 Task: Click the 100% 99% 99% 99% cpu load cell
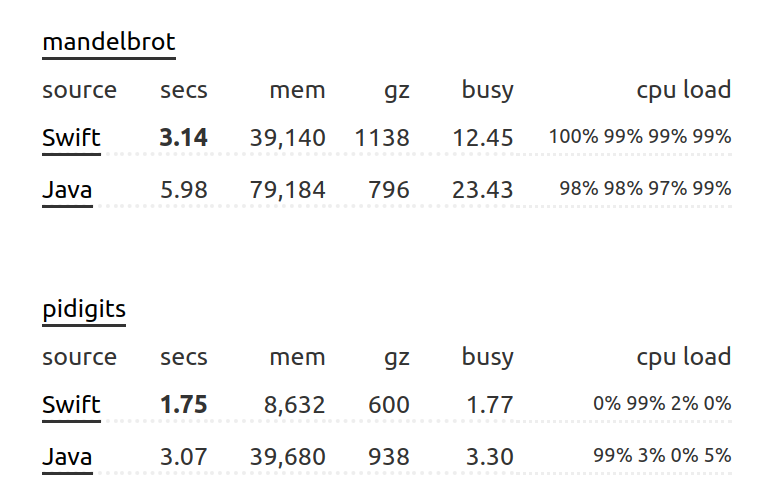coord(640,137)
